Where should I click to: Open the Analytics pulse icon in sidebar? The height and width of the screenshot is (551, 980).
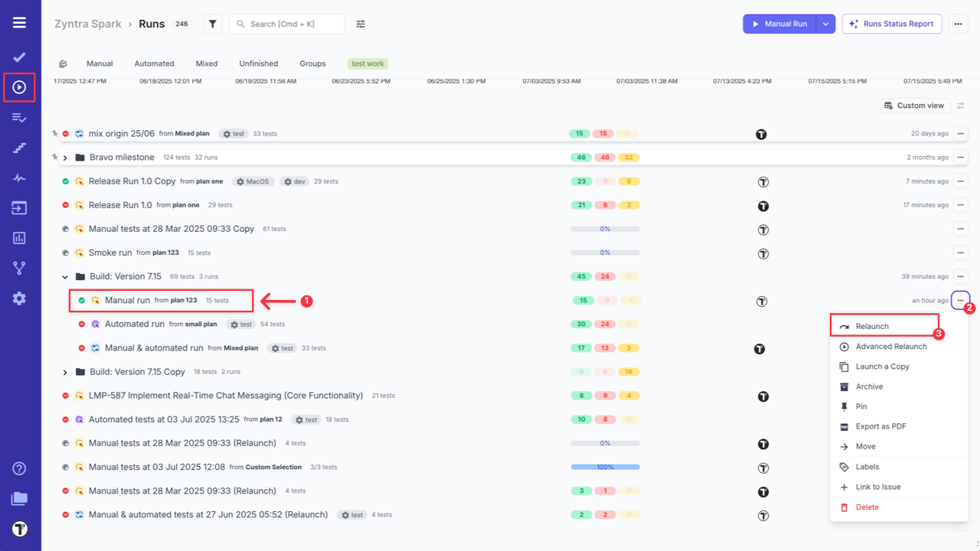(x=19, y=178)
